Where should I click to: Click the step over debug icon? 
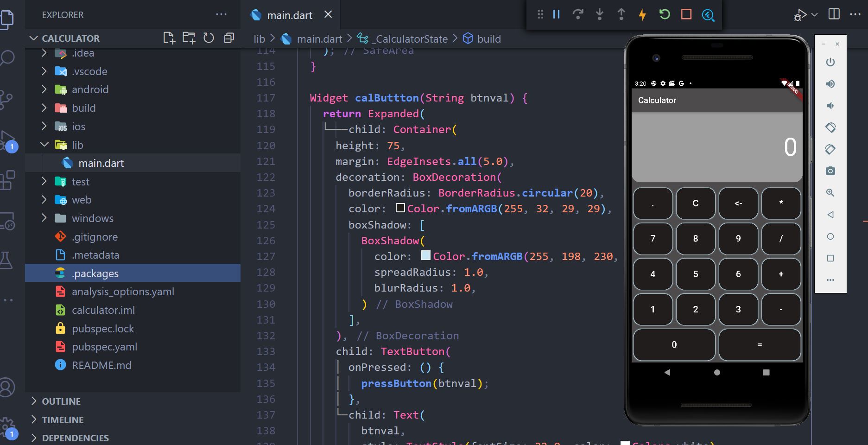pyautogui.click(x=578, y=14)
